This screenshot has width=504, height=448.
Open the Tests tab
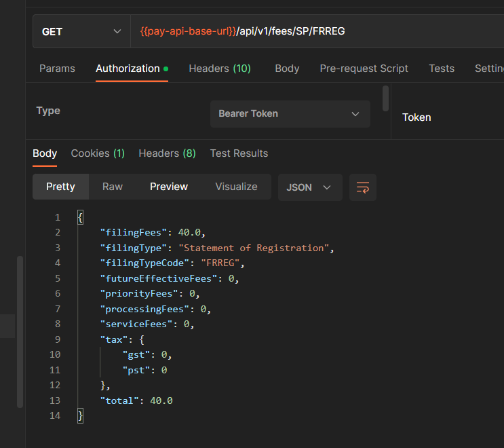tap(442, 69)
